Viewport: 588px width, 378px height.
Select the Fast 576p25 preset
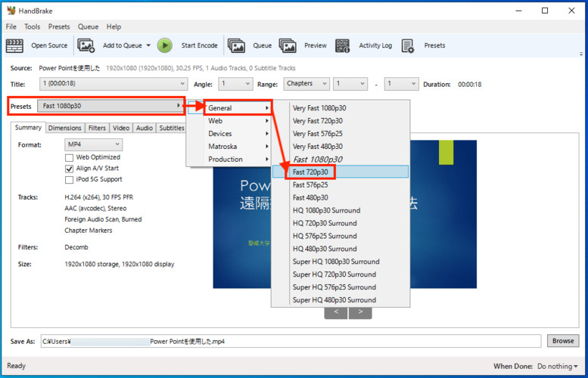341,184
